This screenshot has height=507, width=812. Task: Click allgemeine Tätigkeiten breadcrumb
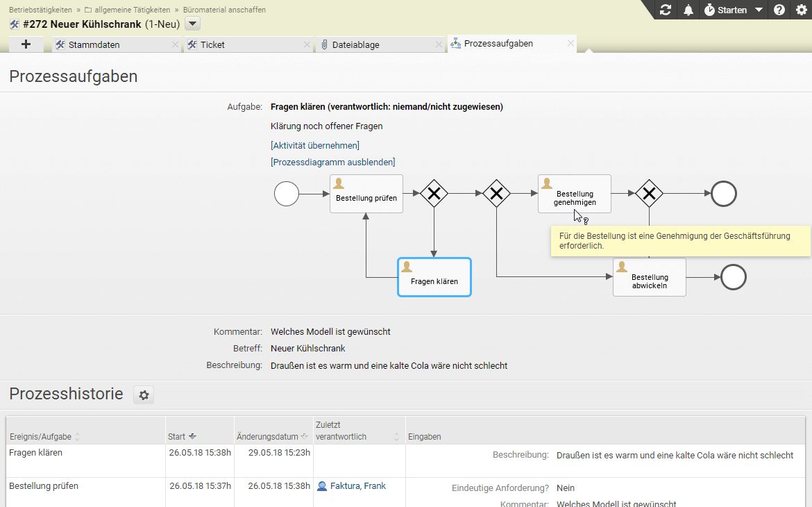pos(132,10)
